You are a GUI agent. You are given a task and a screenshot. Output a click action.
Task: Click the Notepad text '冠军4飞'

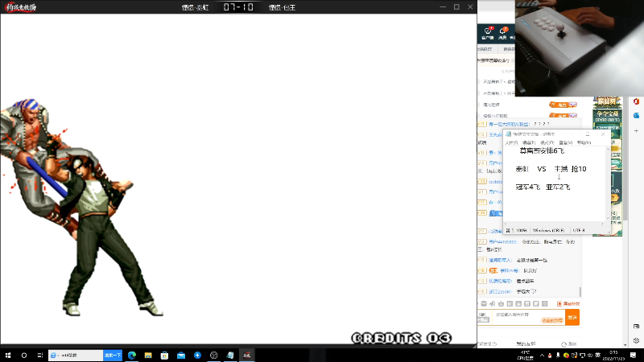tap(528, 187)
